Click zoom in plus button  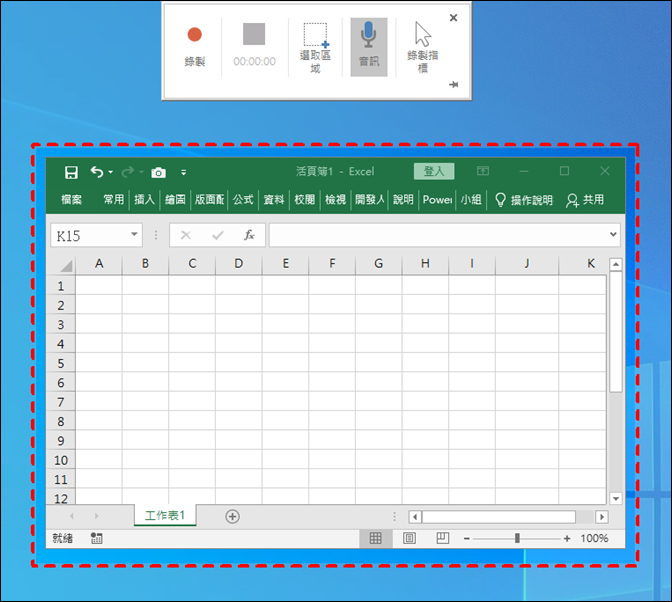567,539
